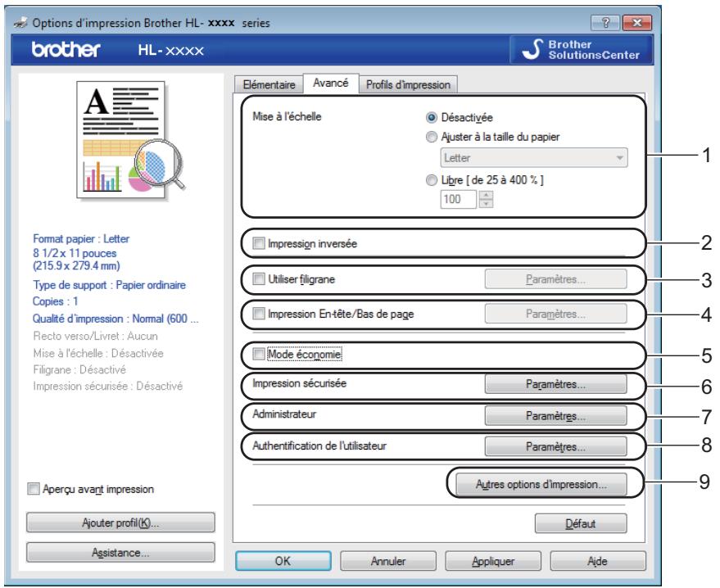The height and width of the screenshot is (588, 720).
Task: Restore defaults with Défaut button
Action: [x=581, y=523]
